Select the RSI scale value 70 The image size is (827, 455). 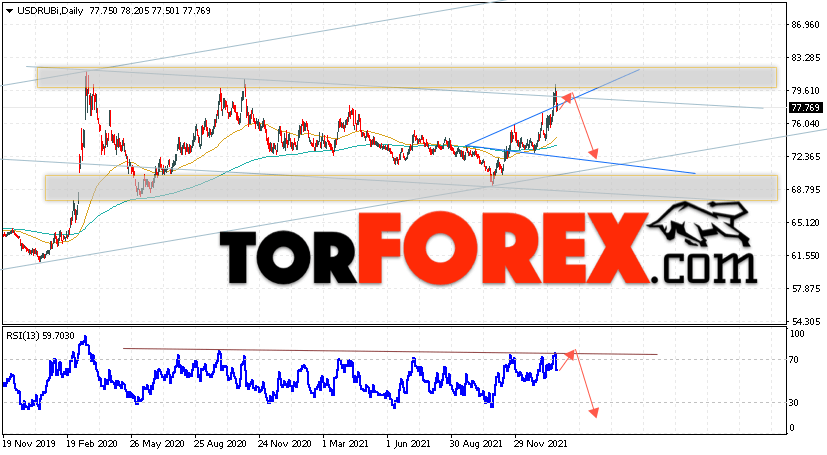(x=794, y=360)
